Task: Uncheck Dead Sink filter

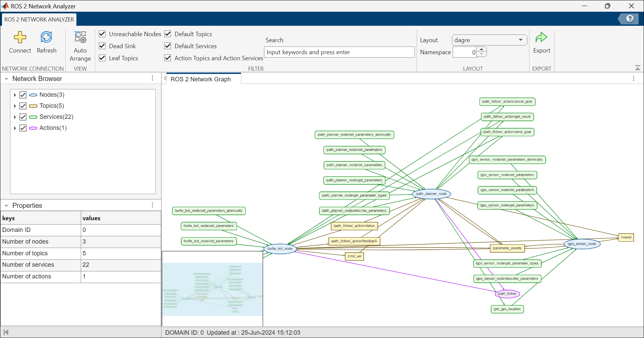Action: 103,46
